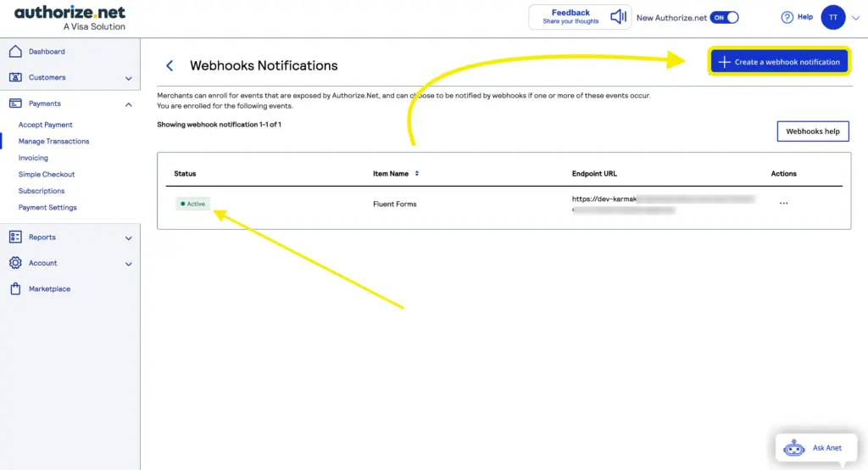
Task: Click the Account gear icon
Action: [x=15, y=263]
